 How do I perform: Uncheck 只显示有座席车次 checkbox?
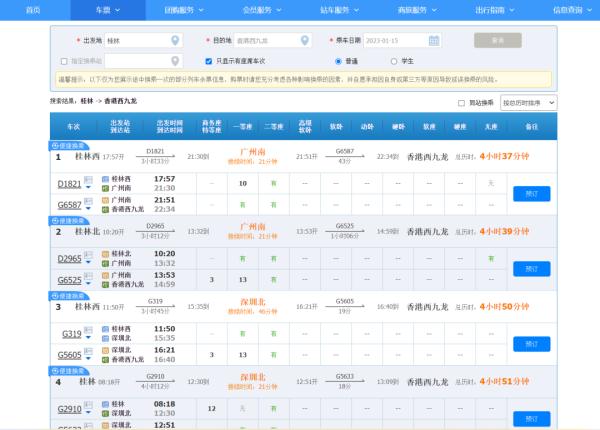[209, 61]
